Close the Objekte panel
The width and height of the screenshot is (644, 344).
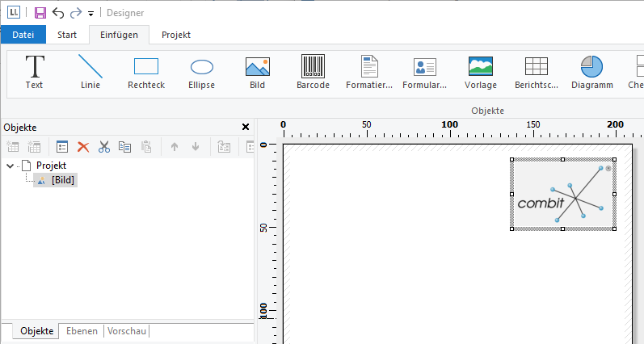tap(246, 127)
